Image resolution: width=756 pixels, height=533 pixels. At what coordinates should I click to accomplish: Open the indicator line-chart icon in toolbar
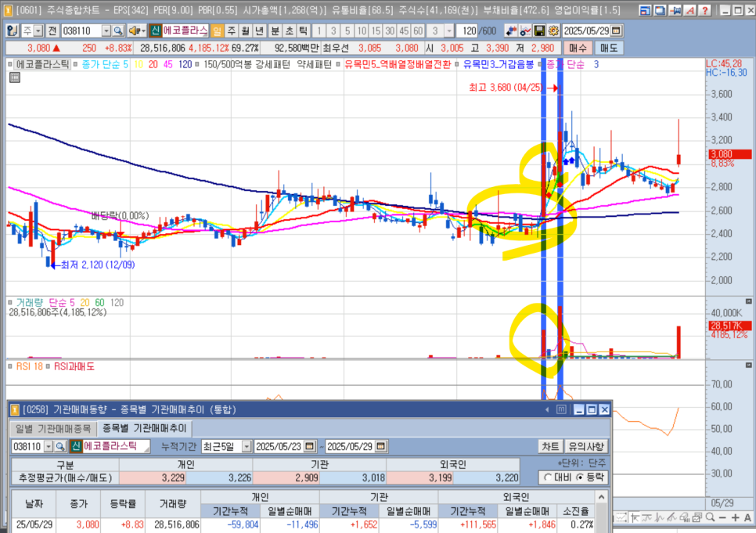[526, 31]
